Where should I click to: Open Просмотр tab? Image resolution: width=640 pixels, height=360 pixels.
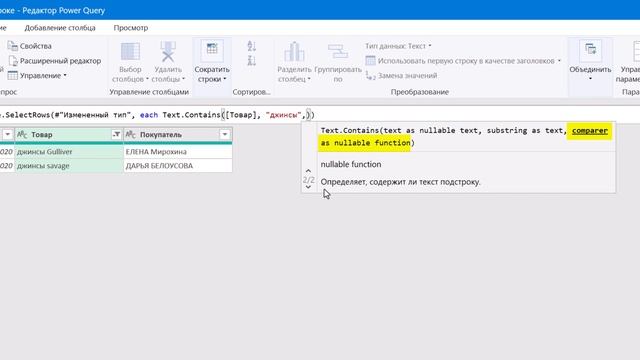pyautogui.click(x=131, y=28)
